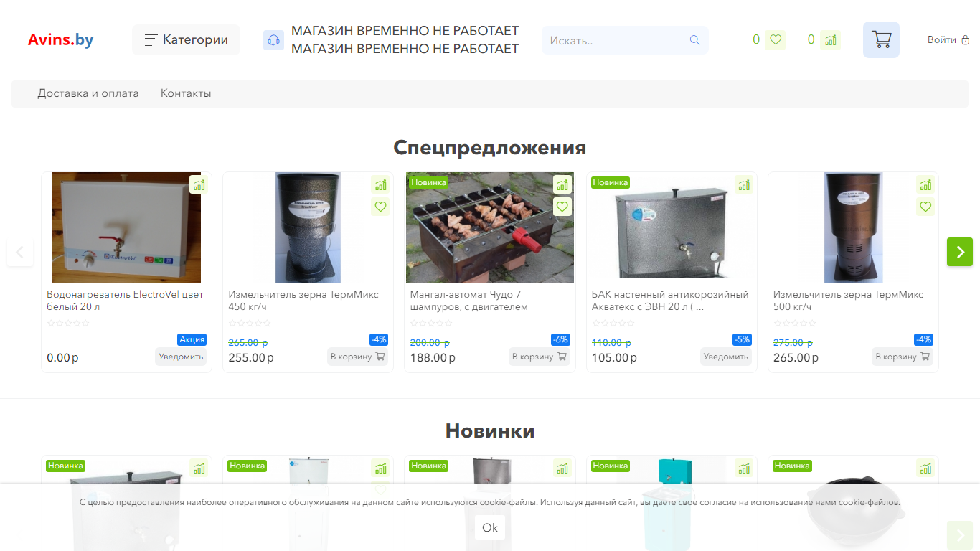980x551 pixels.
Task: Click the wishlist heart icon in header
Action: 775,40
